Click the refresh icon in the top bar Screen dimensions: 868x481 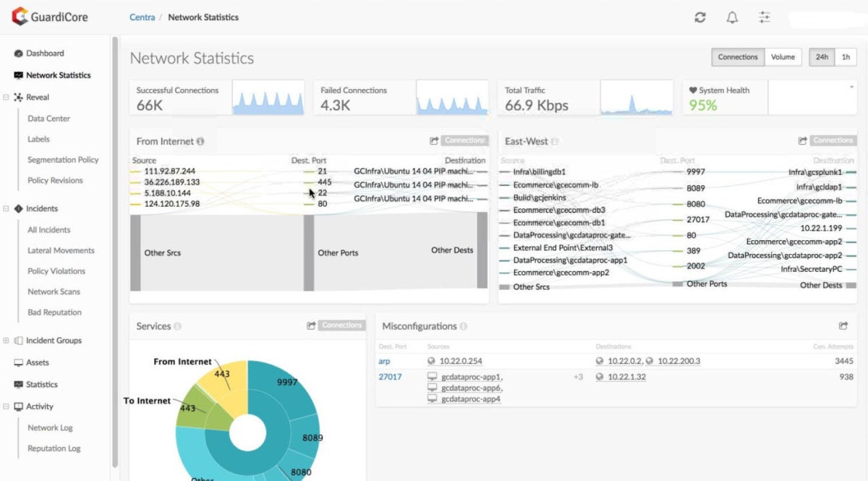click(699, 17)
